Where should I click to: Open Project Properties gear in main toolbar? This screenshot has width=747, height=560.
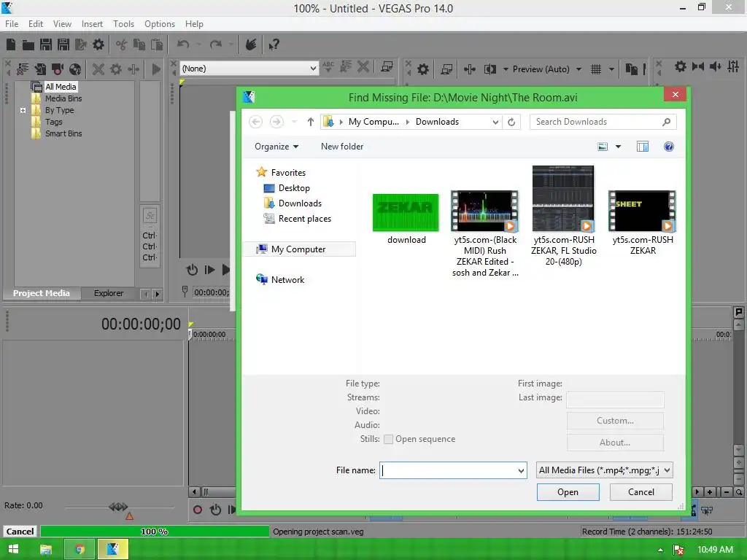coord(98,44)
